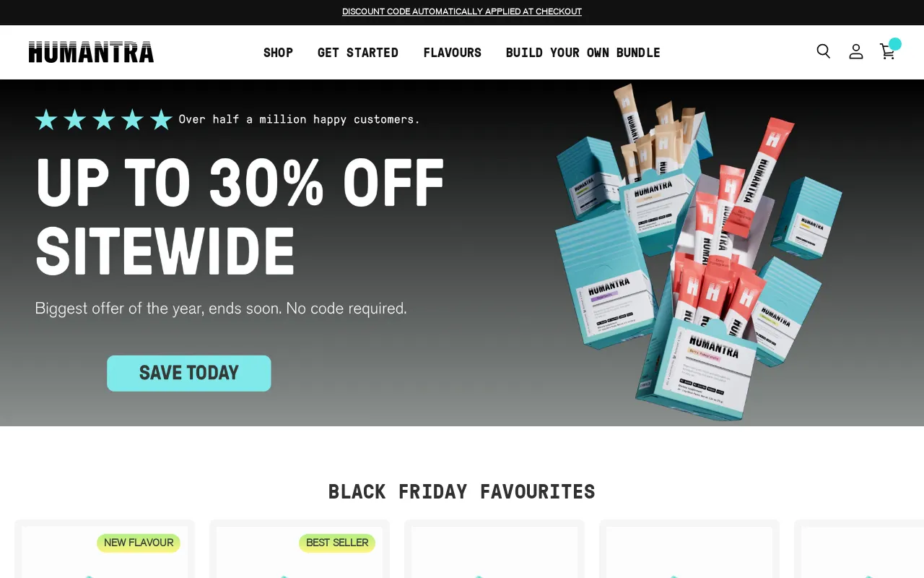Image resolution: width=924 pixels, height=578 pixels.
Task: Click the discount code announcement link
Action: pos(462,12)
